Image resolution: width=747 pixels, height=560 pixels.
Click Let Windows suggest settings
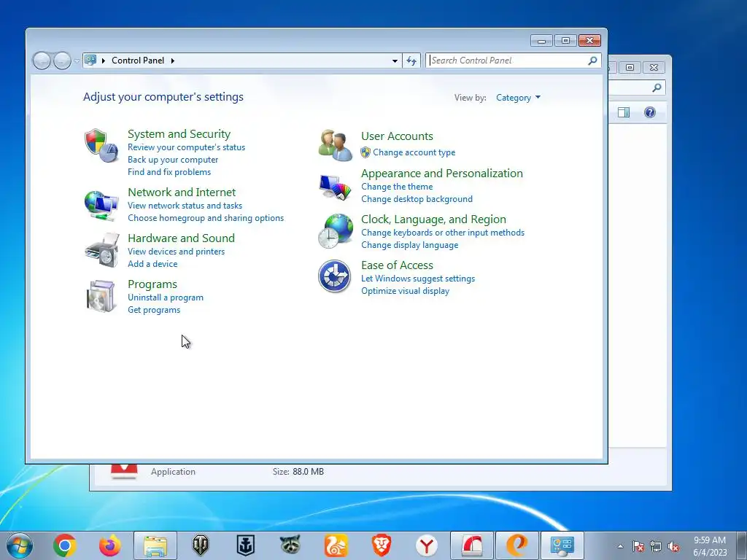(x=418, y=279)
